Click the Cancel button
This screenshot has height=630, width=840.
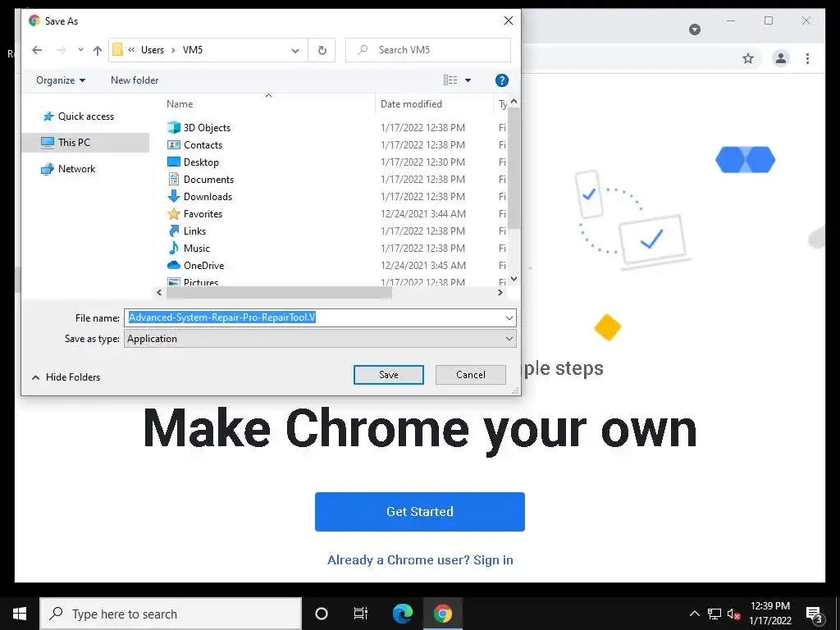click(x=470, y=375)
